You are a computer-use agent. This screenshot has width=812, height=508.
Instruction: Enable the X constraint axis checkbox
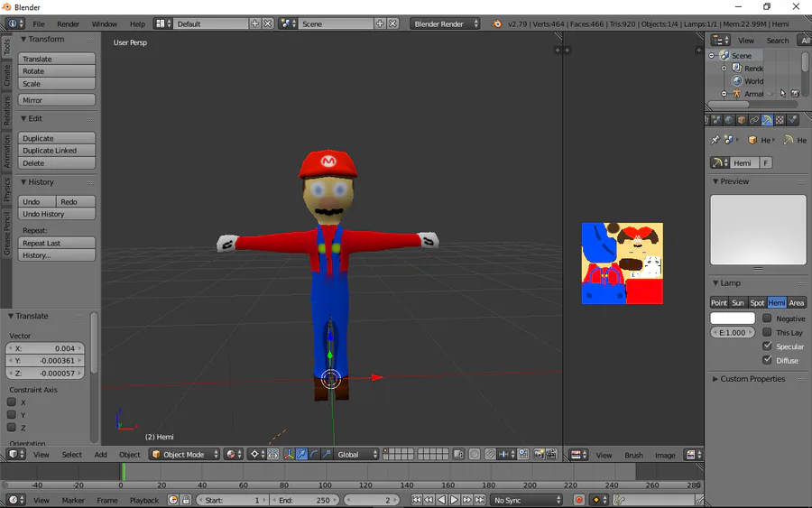pos(12,402)
